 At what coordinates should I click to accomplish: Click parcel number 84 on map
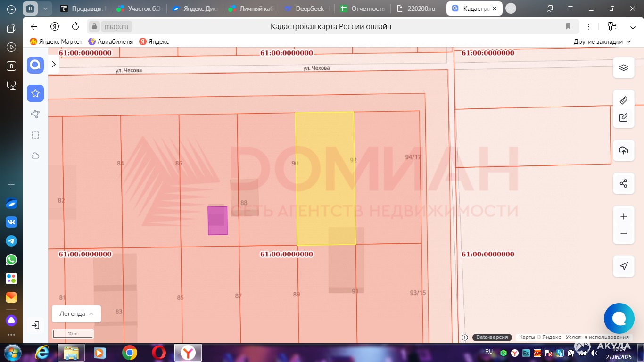click(120, 164)
